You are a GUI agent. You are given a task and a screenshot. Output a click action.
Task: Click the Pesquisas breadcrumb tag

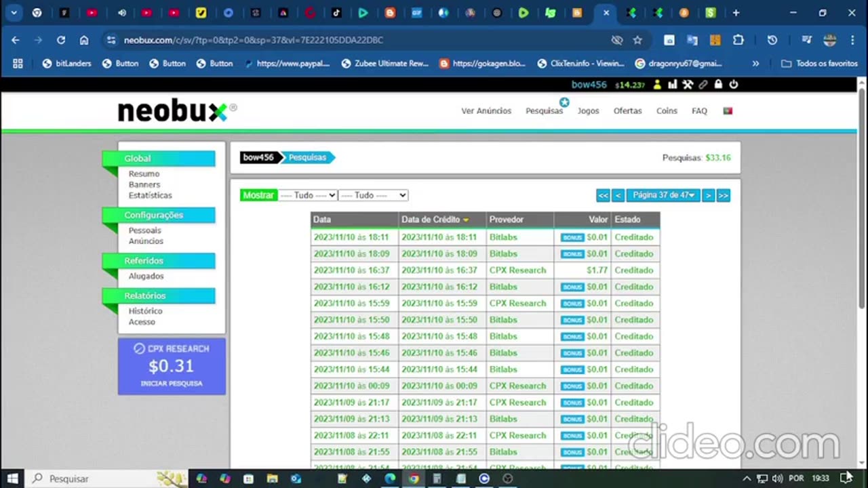(307, 157)
